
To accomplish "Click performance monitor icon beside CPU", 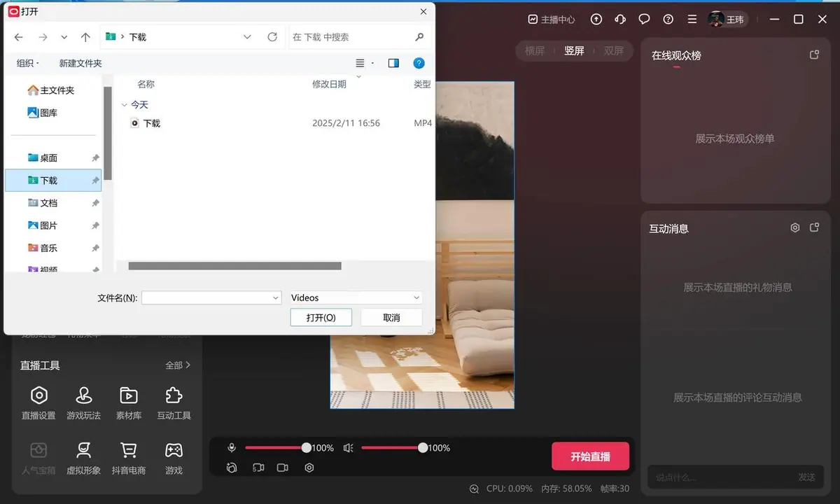I will (475, 489).
